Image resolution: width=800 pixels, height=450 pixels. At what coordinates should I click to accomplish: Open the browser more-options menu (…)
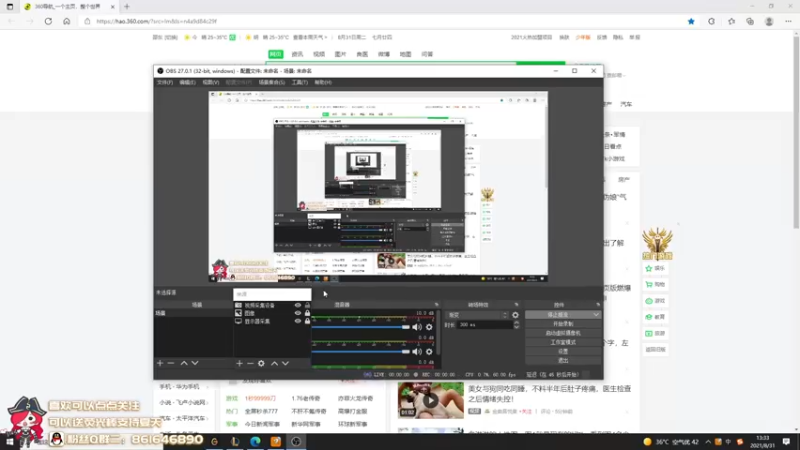tap(788, 21)
